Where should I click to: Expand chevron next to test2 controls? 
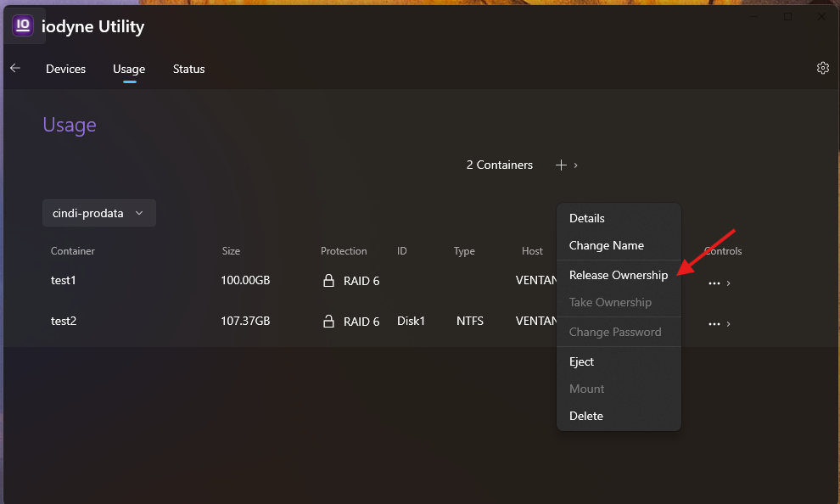tap(729, 324)
